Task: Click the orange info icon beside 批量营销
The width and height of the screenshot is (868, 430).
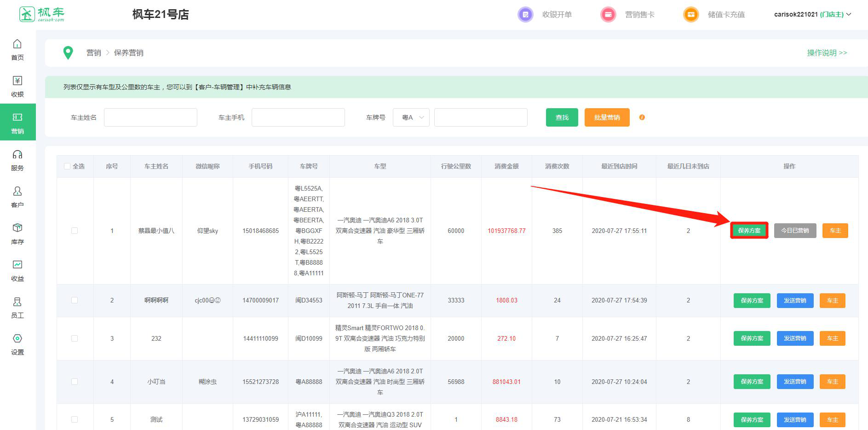Action: pyautogui.click(x=642, y=117)
